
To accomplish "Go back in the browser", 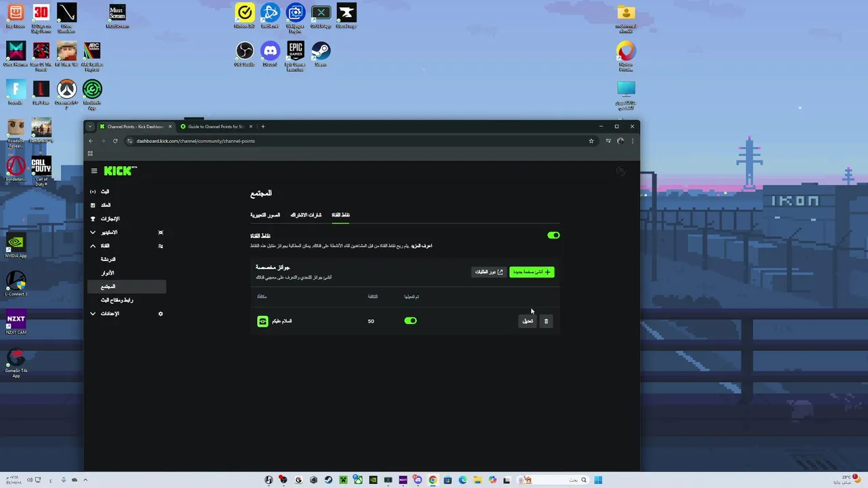I will tap(91, 141).
